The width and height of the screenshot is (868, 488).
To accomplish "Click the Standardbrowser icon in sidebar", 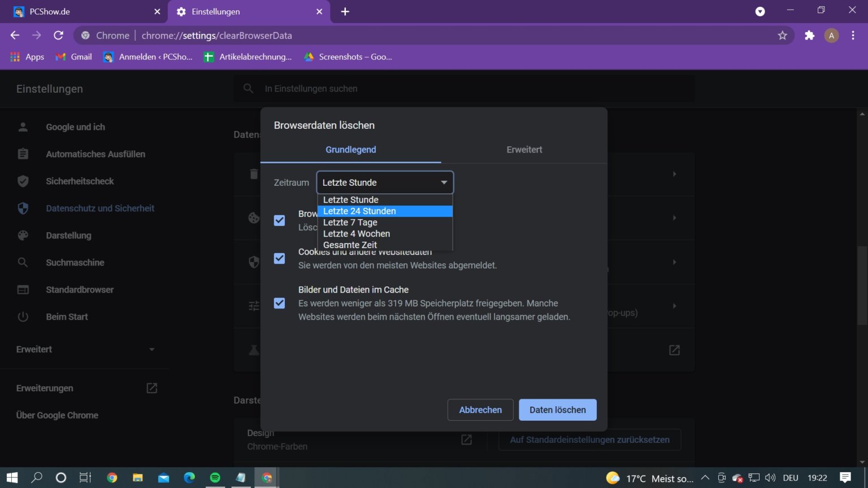I will tap(23, 289).
